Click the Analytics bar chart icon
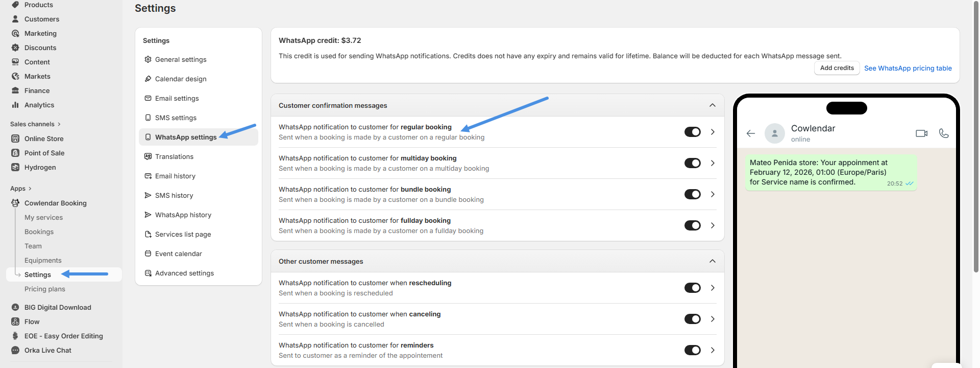980x368 pixels. click(x=15, y=105)
